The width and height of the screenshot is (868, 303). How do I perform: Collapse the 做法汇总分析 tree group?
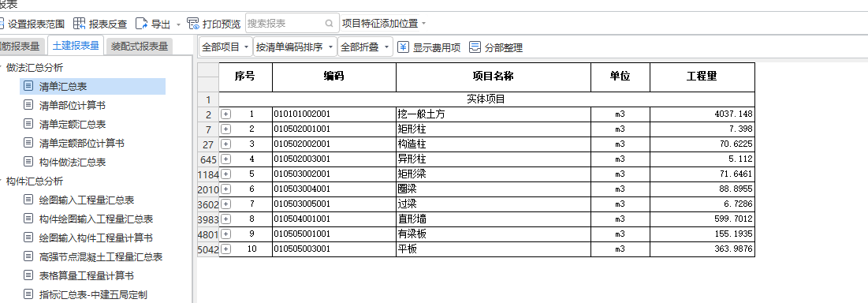click(x=1, y=68)
